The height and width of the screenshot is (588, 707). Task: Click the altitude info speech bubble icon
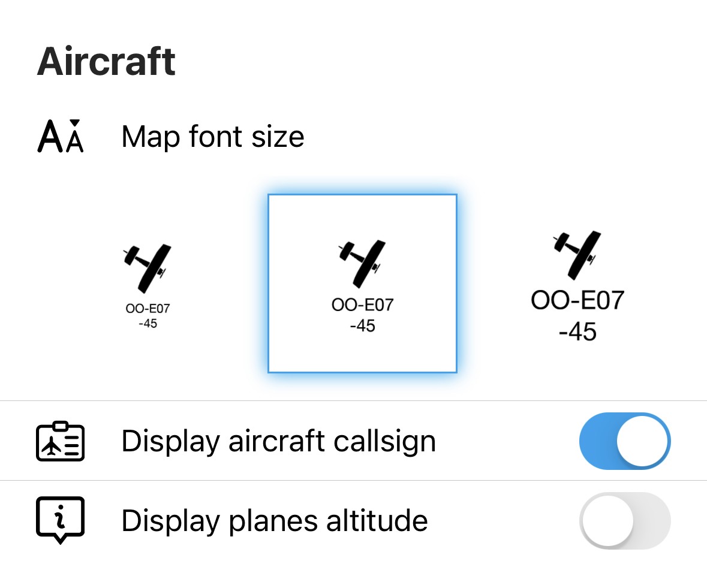coord(60,520)
